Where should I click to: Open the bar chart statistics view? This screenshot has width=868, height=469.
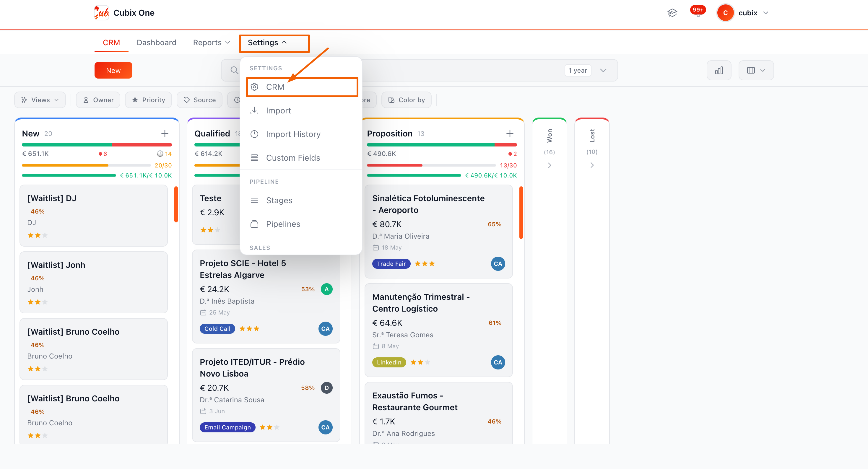719,70
